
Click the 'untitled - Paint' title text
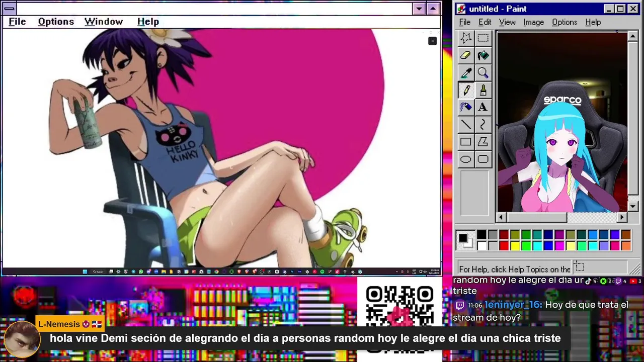click(x=498, y=9)
